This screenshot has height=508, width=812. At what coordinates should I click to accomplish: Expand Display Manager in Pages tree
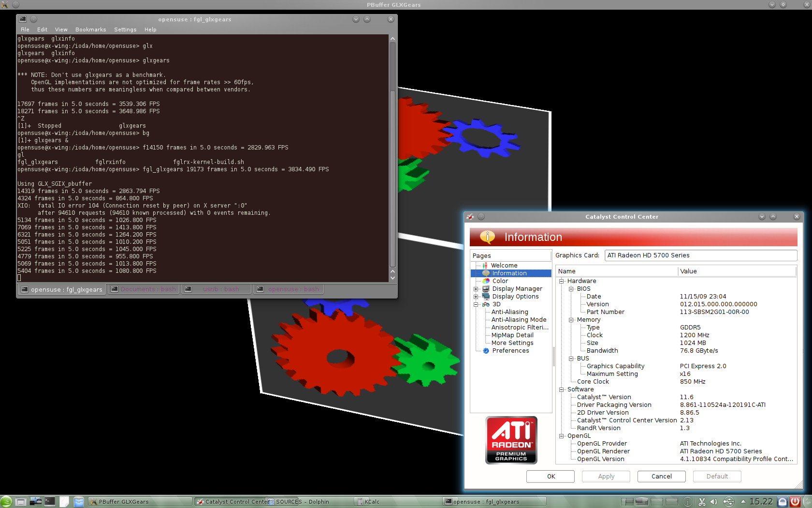click(476, 289)
